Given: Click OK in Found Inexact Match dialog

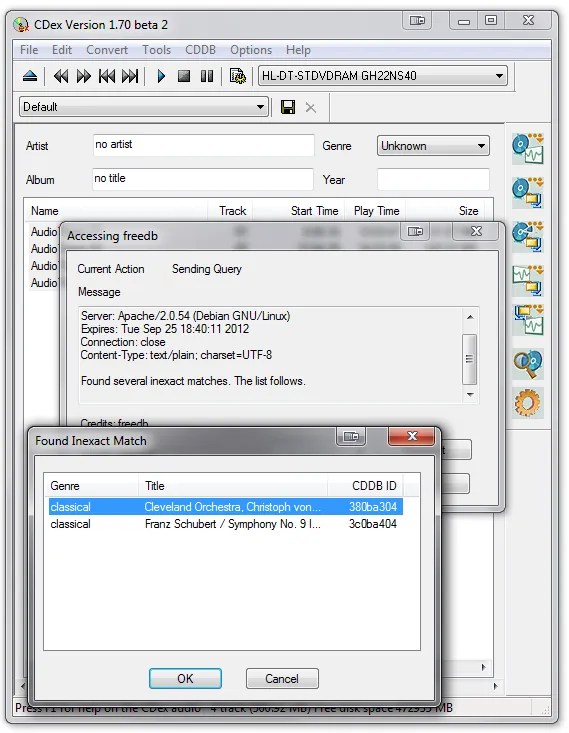Looking at the screenshot, I should point(185,678).
